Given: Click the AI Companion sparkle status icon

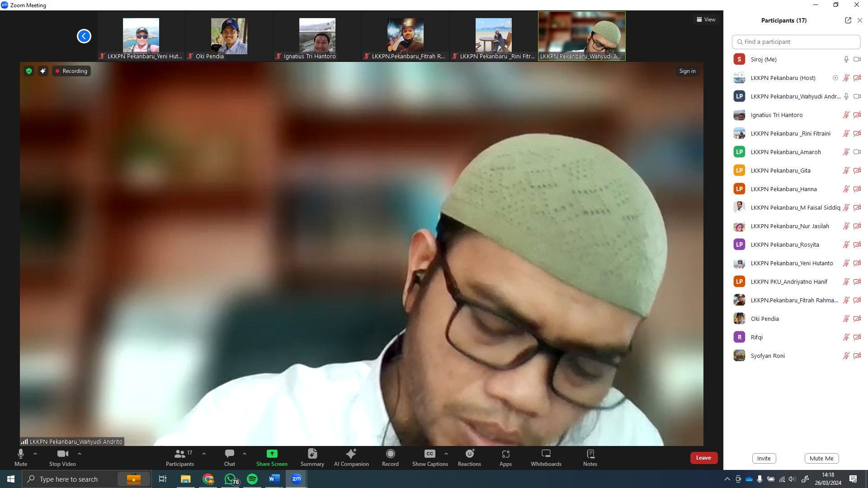Looking at the screenshot, I should [43, 71].
